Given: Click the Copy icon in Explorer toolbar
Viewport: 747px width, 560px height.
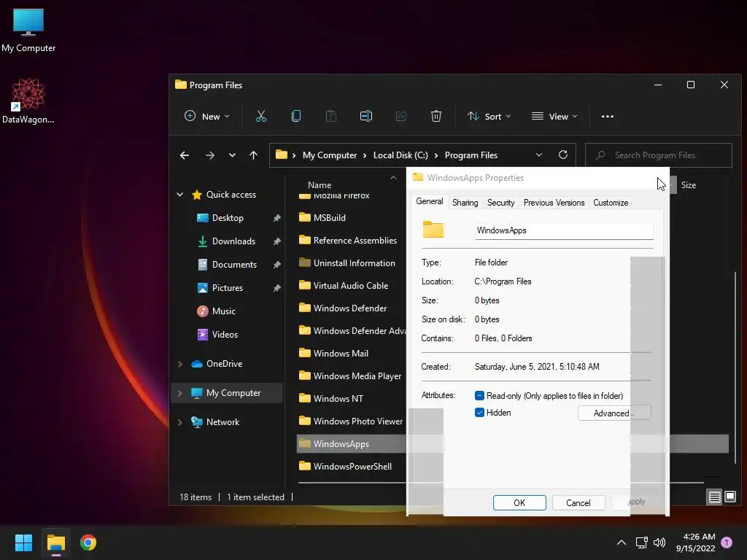Looking at the screenshot, I should pyautogui.click(x=296, y=116).
